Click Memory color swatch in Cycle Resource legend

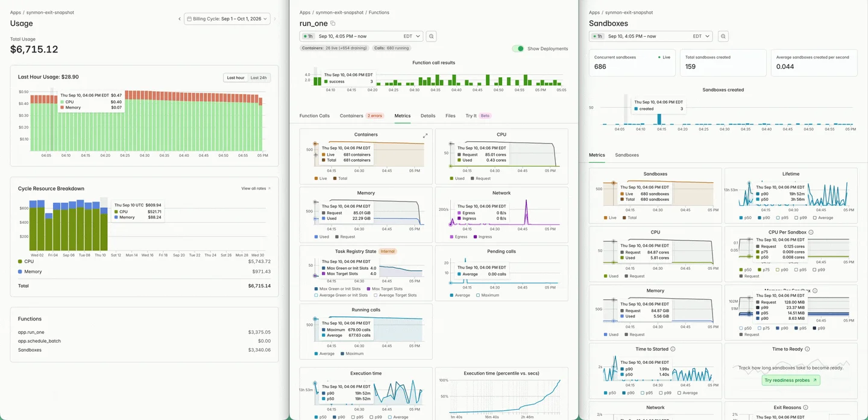[20, 272]
